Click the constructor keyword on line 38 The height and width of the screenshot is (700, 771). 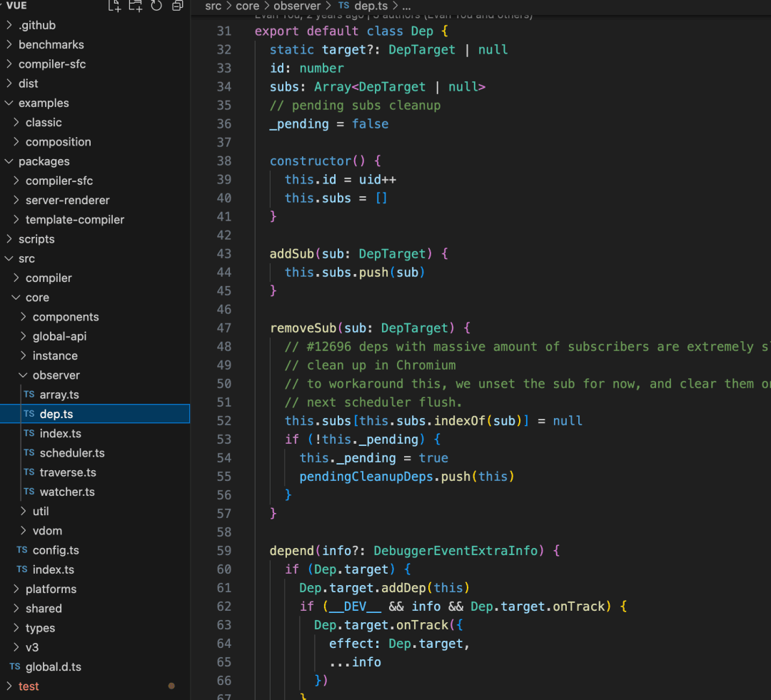[x=311, y=161]
